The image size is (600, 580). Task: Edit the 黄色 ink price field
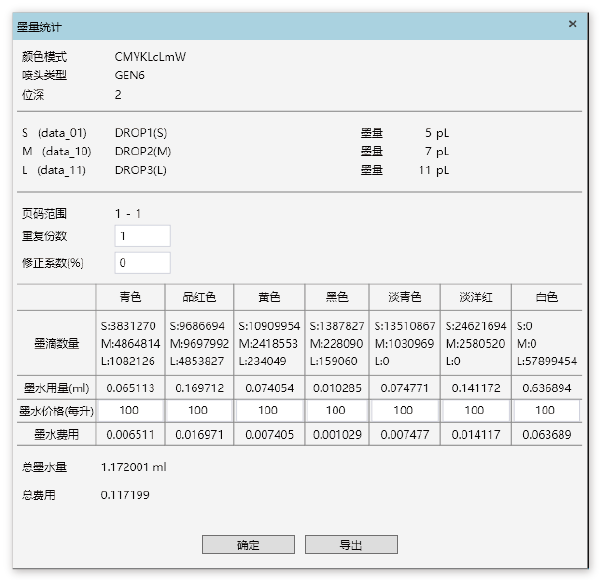268,411
